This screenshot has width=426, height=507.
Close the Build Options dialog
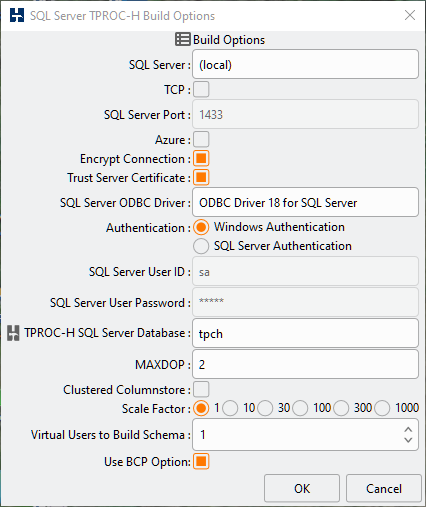410,15
